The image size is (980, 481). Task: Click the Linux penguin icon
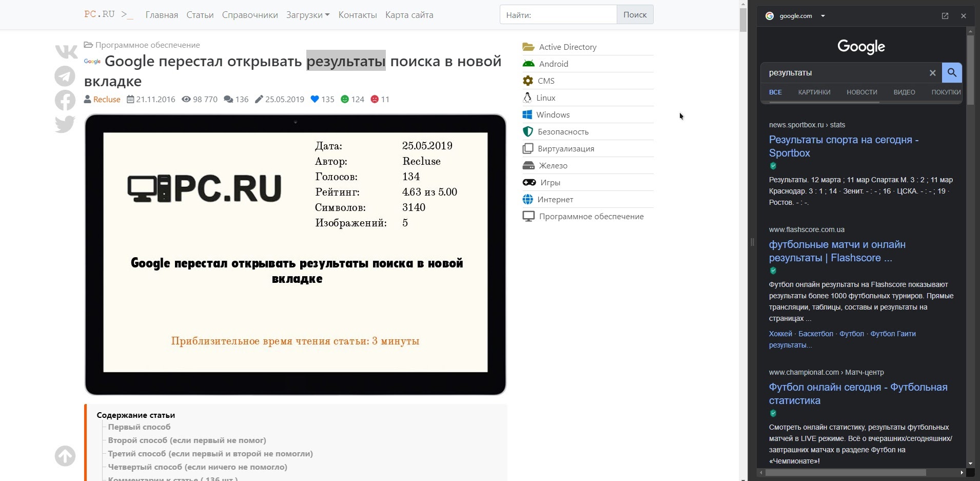[x=527, y=98]
